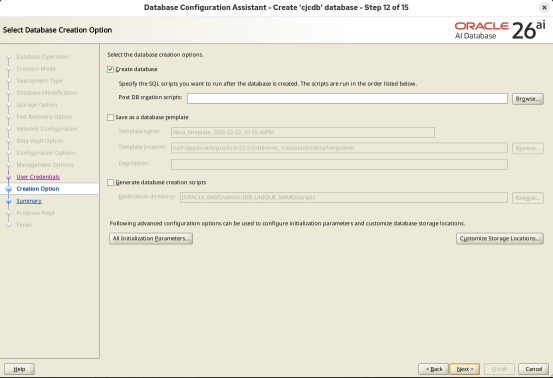Click 'Progress Page' step text
This screenshot has width=553, height=378.
[35, 213]
